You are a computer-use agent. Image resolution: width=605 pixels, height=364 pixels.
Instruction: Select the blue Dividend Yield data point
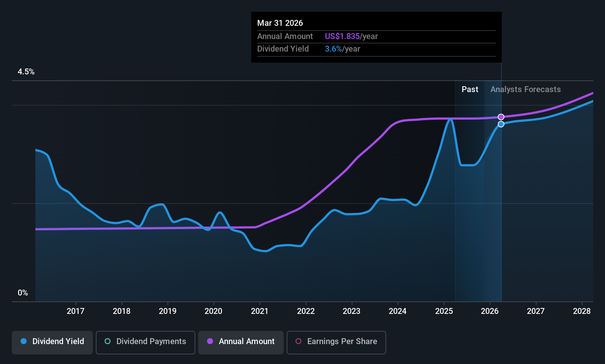pyautogui.click(x=501, y=124)
